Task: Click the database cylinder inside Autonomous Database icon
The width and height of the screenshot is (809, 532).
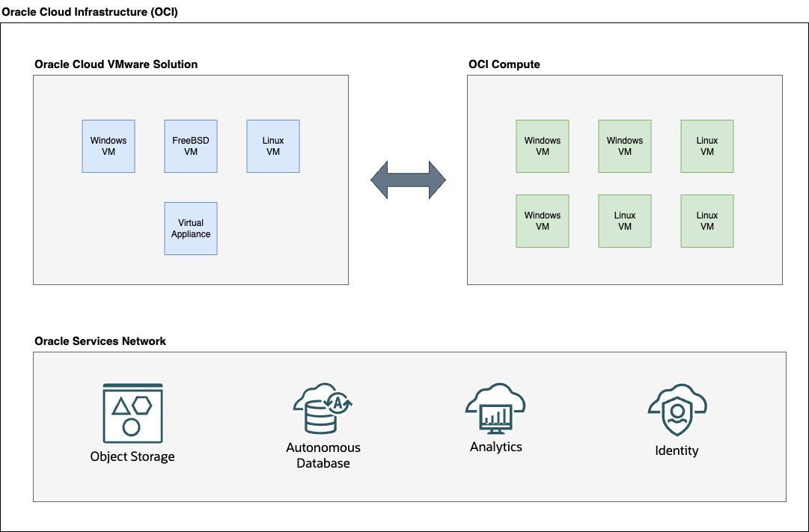Action: coord(320,417)
